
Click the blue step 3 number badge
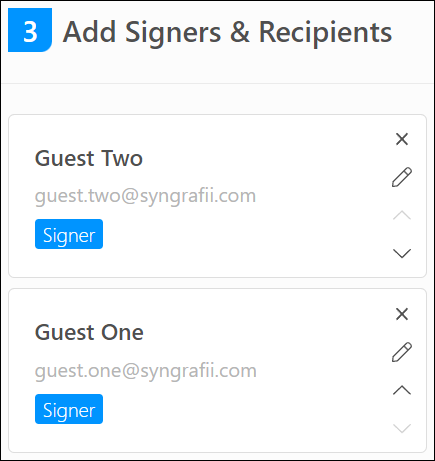[30, 30]
